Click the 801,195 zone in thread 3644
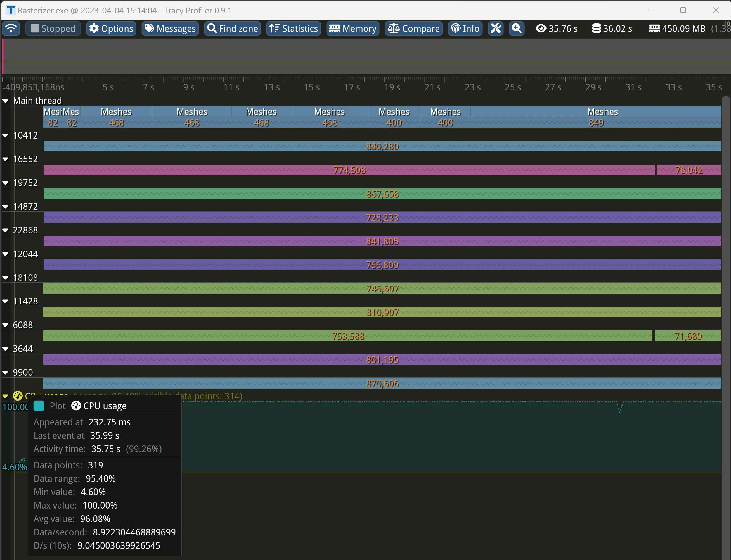The height and width of the screenshot is (560, 731). pos(382,360)
